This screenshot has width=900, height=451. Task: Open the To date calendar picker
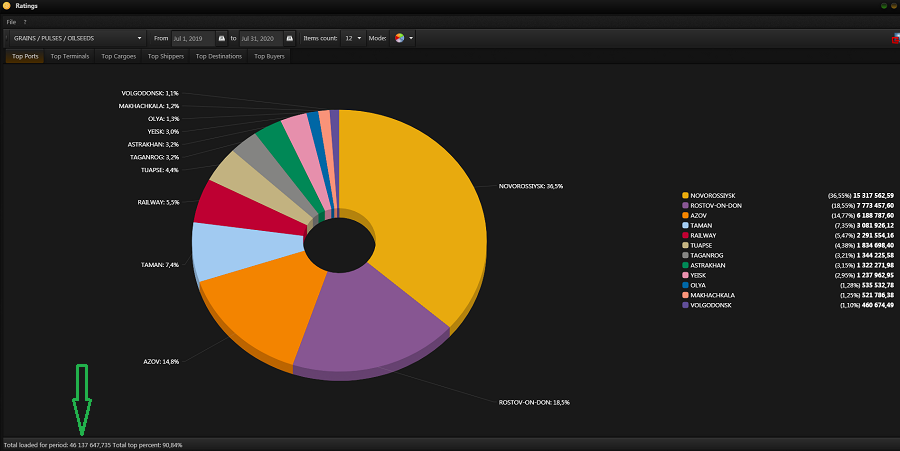[290, 38]
